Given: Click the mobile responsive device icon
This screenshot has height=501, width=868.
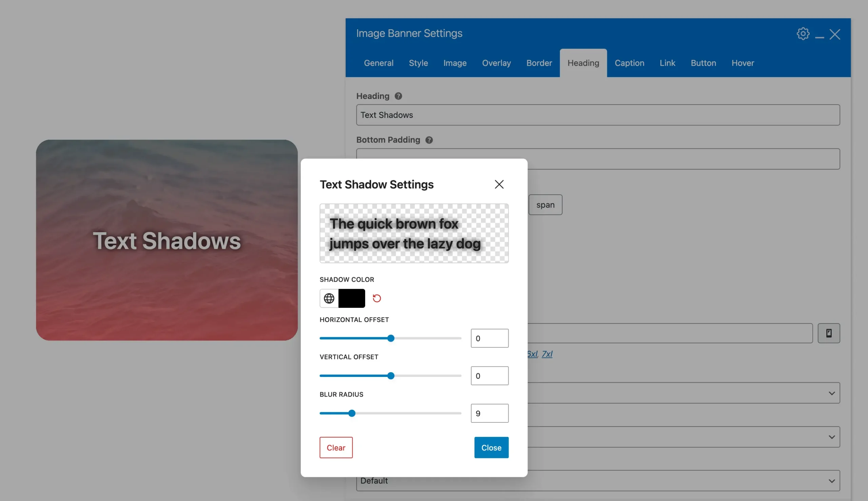Looking at the screenshot, I should (828, 333).
